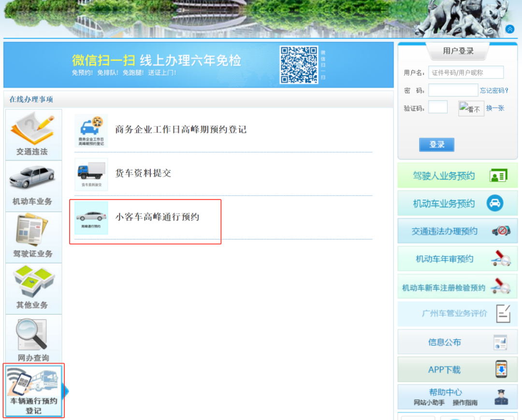The height and width of the screenshot is (420, 522).
Task: Click the 货车资料提交 truck icon
Action: click(91, 173)
